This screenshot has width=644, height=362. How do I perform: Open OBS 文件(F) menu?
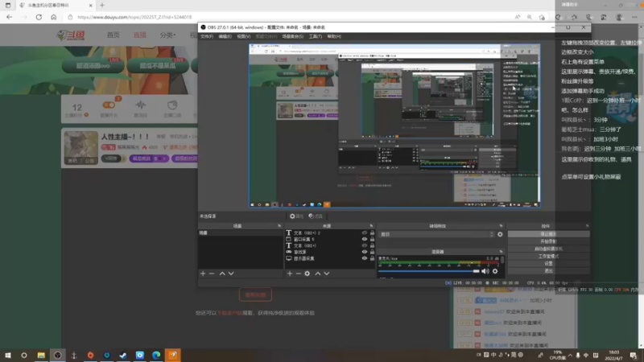tap(207, 36)
